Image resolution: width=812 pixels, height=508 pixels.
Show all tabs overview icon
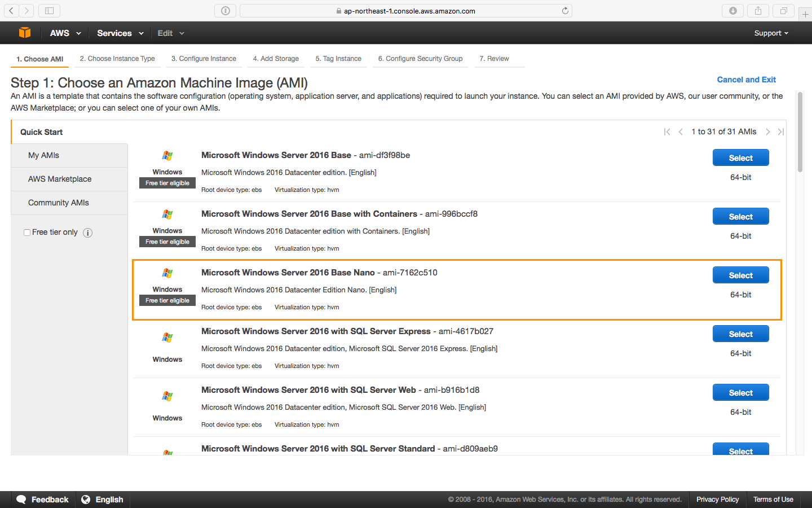pos(784,11)
